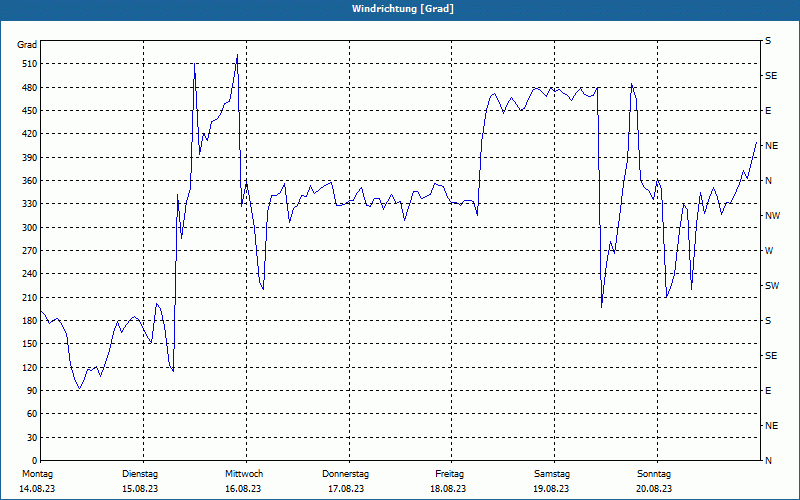The width and height of the screenshot is (800, 500).
Task: Click the date 18.08.23
Action: click(x=448, y=489)
